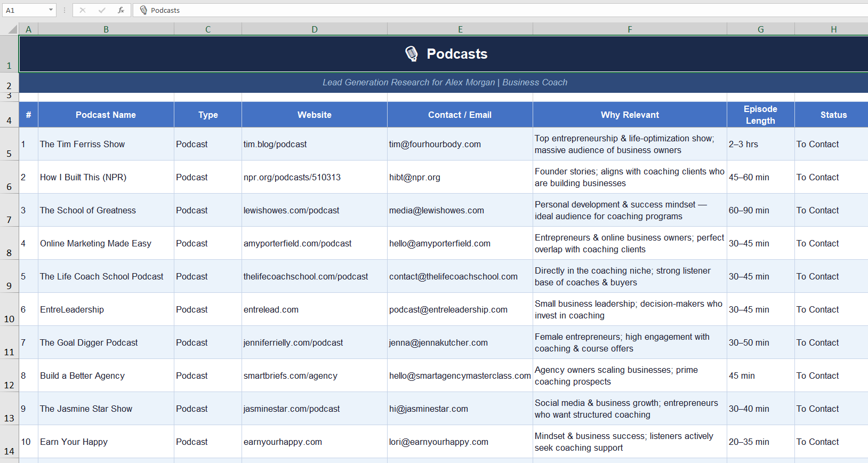Click the Podcast Name header cell
Viewport: 868px width, 463px height.
(x=106, y=115)
